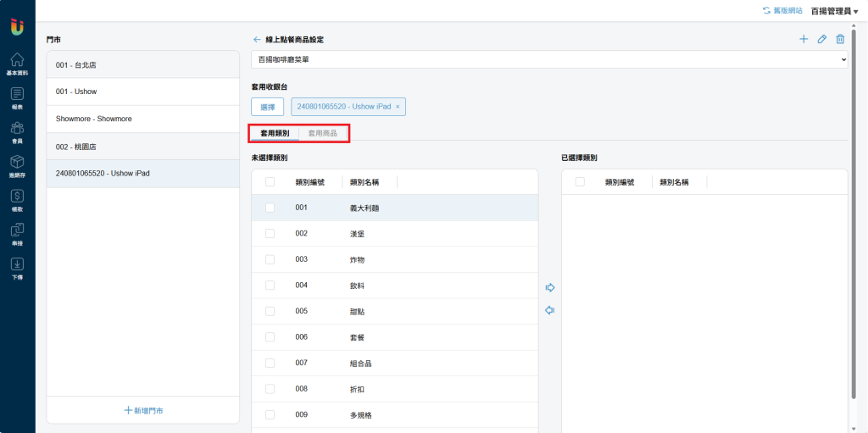The width and height of the screenshot is (868, 433).
Task: Click the 選擇 button
Action: coord(267,107)
